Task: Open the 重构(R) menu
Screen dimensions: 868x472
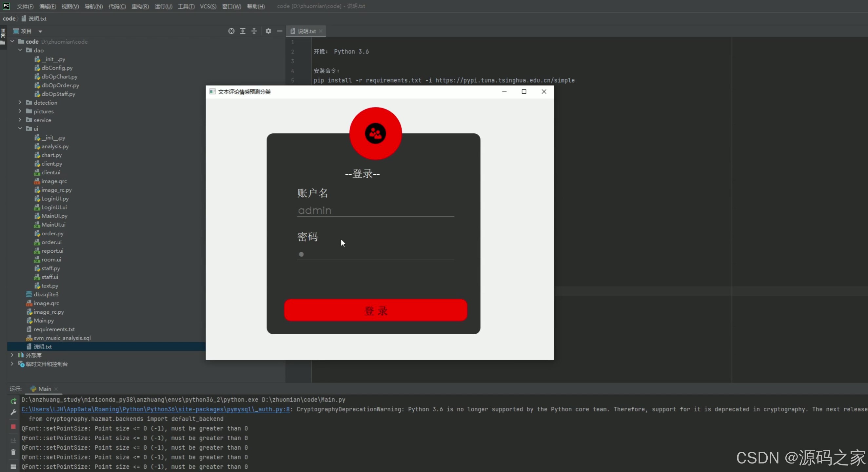Action: coord(140,6)
